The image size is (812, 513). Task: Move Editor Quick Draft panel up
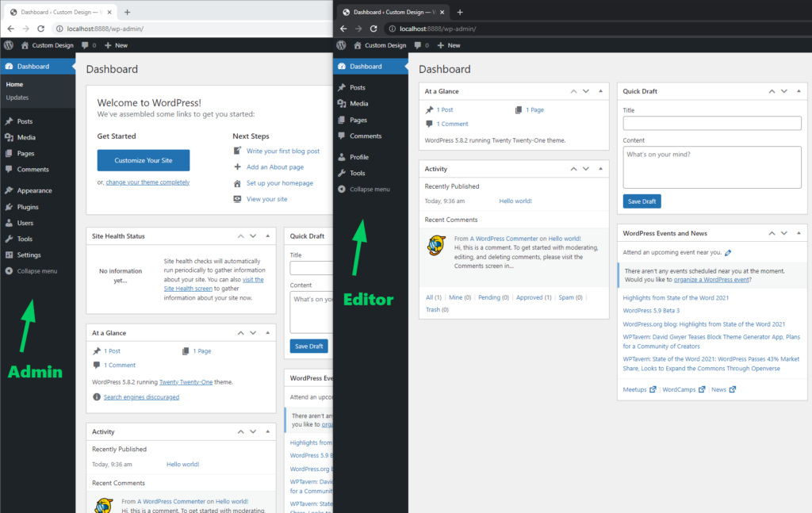pos(772,91)
